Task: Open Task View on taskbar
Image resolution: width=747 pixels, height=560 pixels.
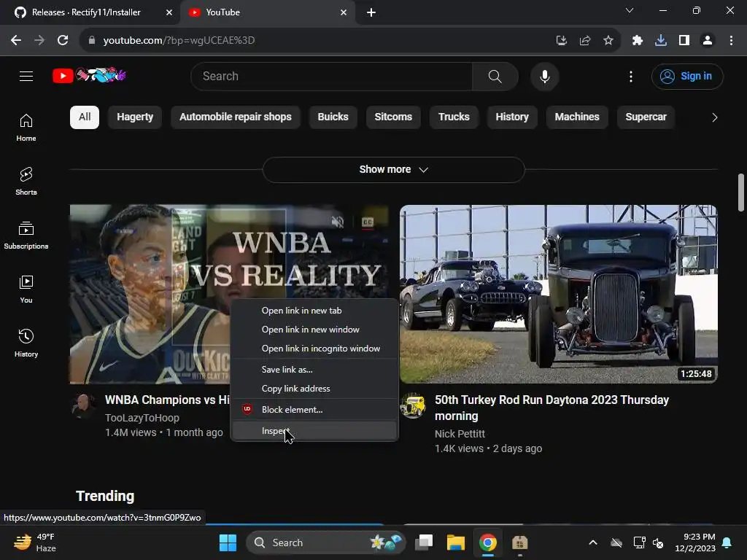Action: 424,542
